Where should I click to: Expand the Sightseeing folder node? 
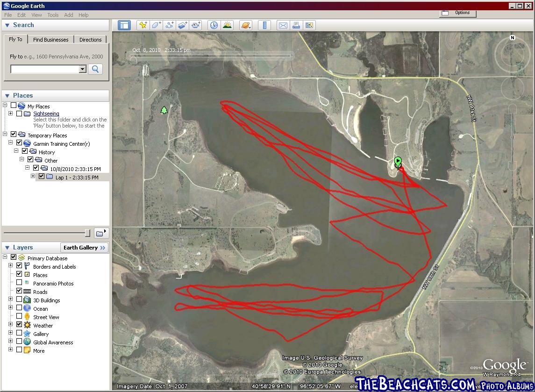[11, 113]
